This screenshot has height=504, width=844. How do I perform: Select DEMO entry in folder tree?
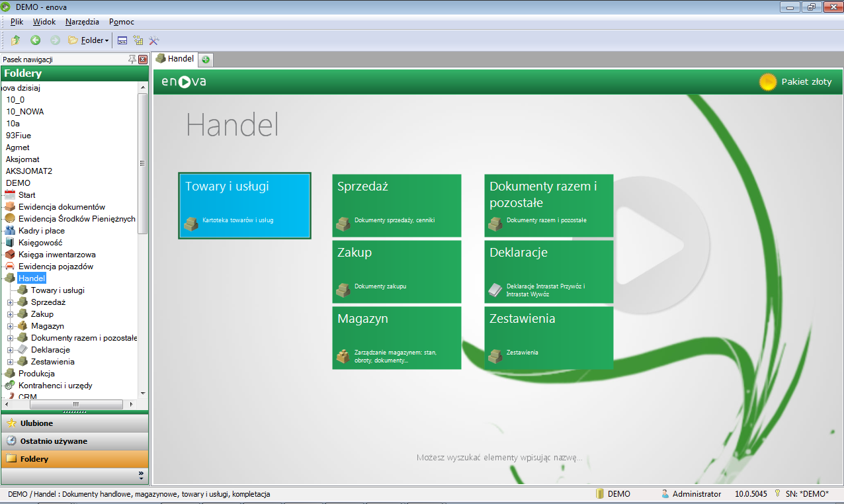[x=19, y=183]
